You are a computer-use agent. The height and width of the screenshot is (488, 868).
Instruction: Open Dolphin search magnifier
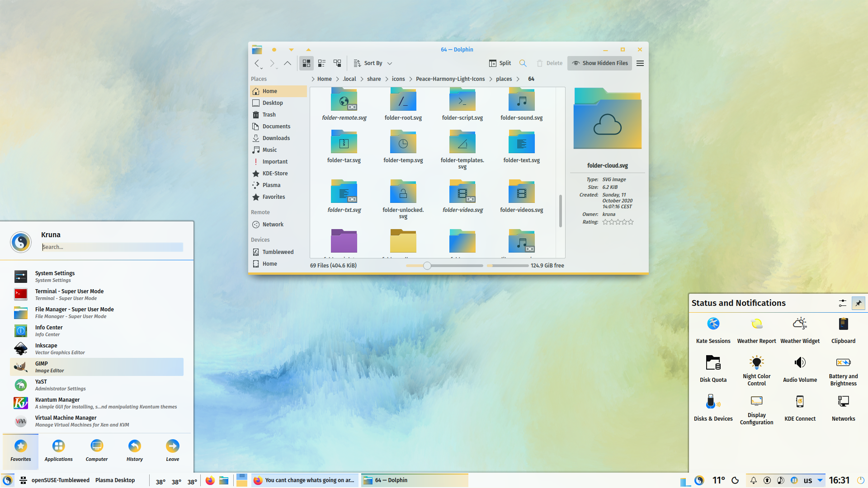(x=523, y=63)
